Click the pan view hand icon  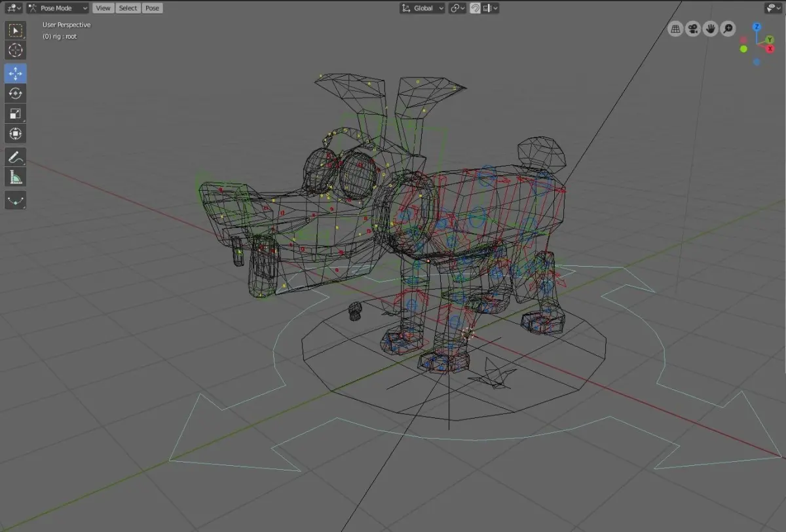711,29
